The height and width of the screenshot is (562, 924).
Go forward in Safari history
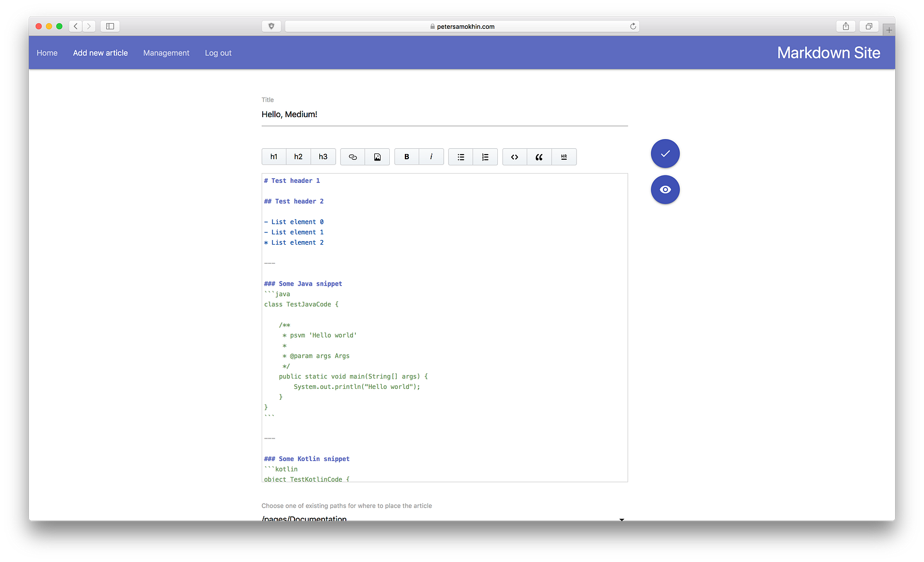[x=89, y=26]
